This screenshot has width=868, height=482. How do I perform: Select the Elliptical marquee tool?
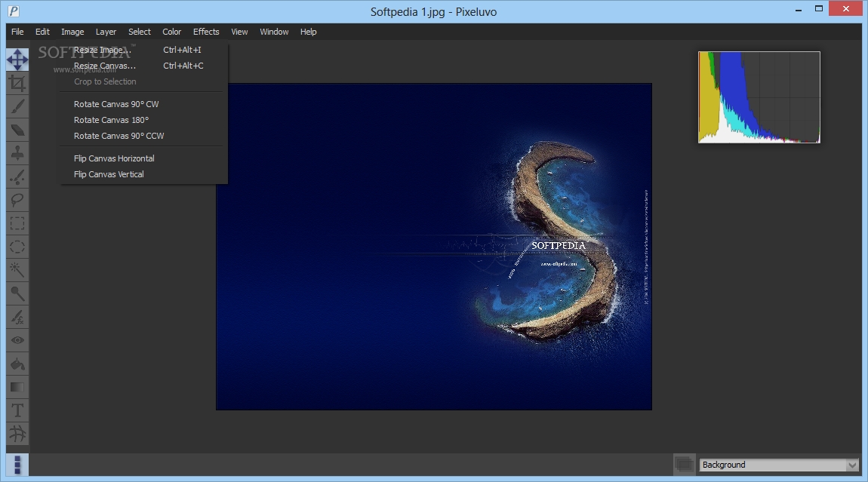click(x=17, y=247)
